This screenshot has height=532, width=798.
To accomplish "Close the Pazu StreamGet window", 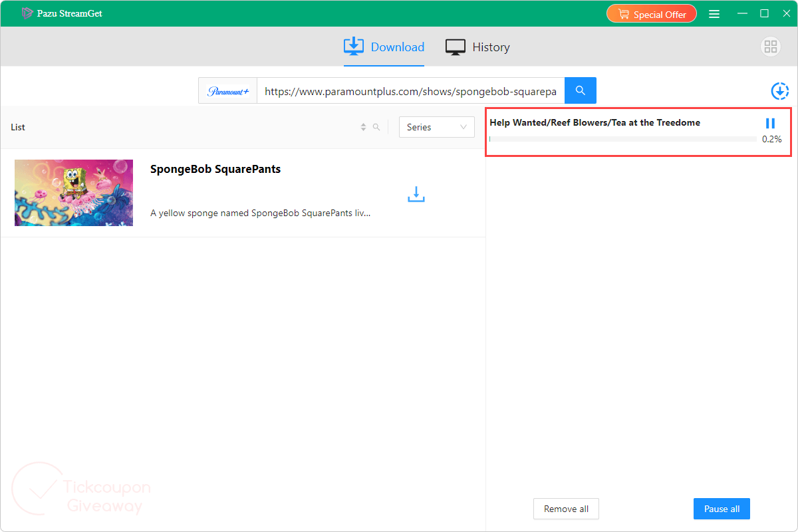I will click(786, 14).
